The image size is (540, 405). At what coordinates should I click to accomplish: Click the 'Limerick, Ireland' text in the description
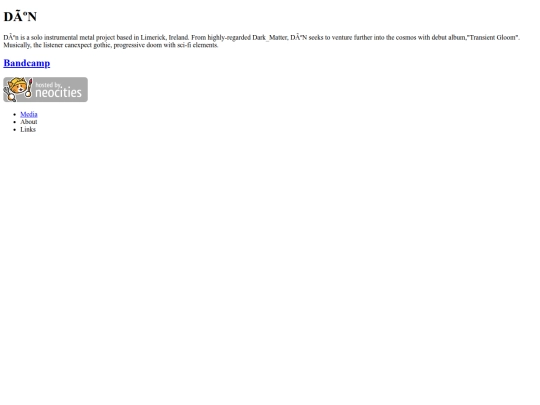165,38
